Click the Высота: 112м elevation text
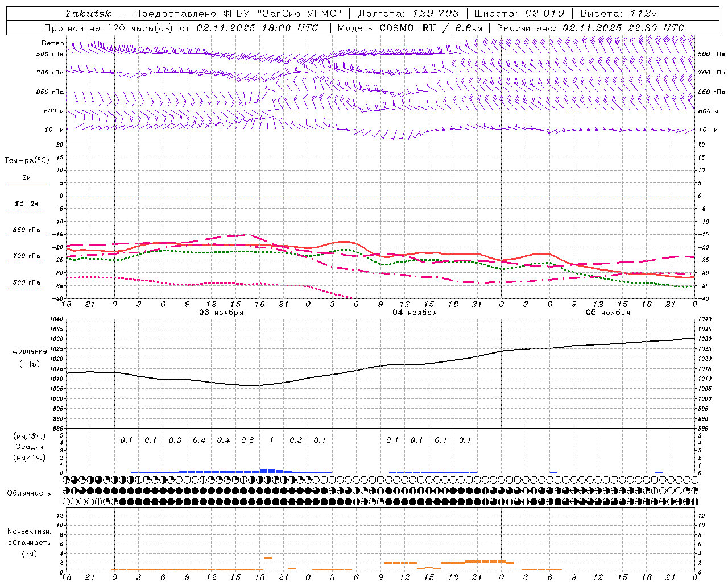Viewport: 728px width, 582px height. (618, 14)
